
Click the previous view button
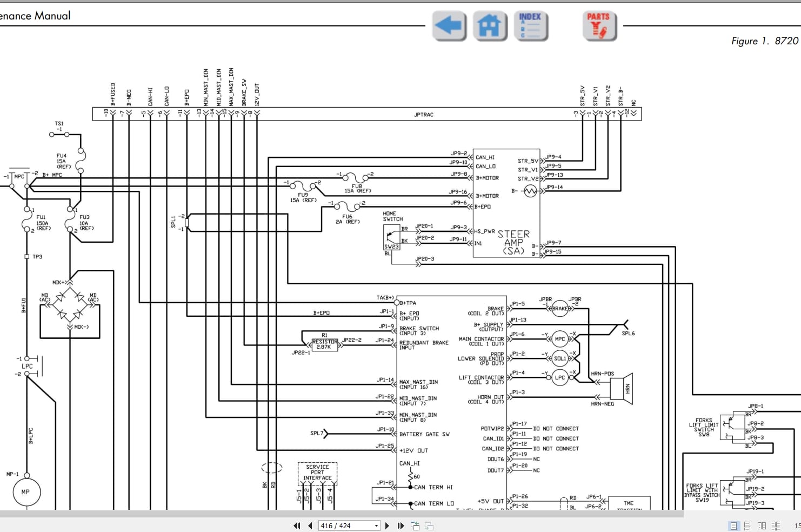[415, 526]
